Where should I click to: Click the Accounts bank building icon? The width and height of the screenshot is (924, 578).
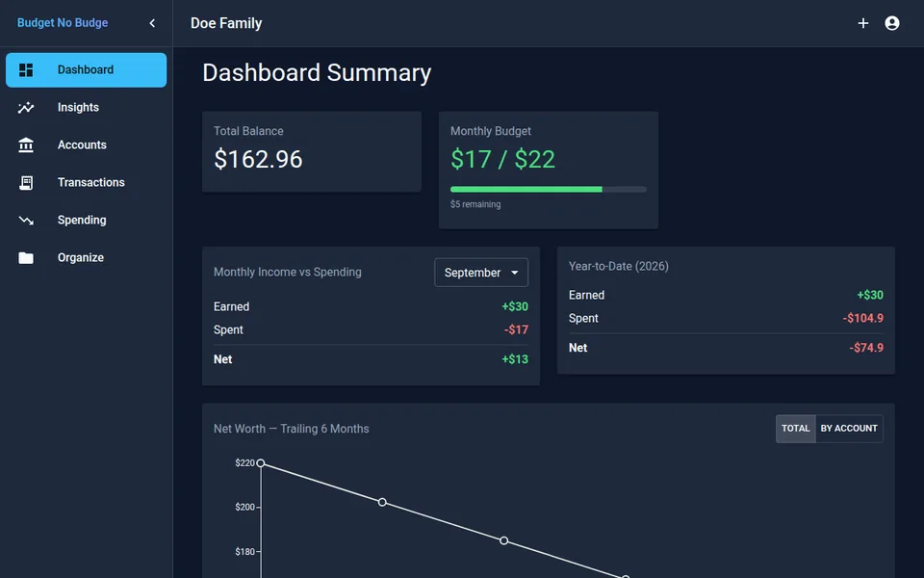pos(26,145)
